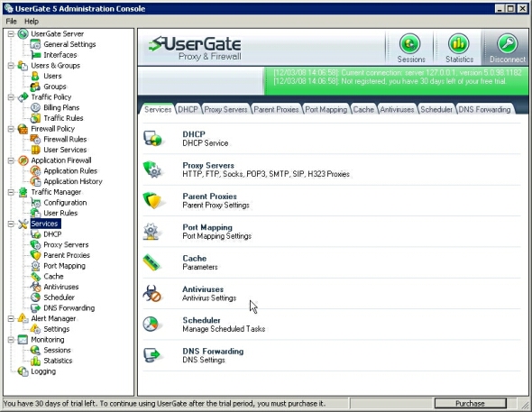Click the Alert Manager Settings tree icon
Viewport: 532px width, 412px height.
pos(35,329)
